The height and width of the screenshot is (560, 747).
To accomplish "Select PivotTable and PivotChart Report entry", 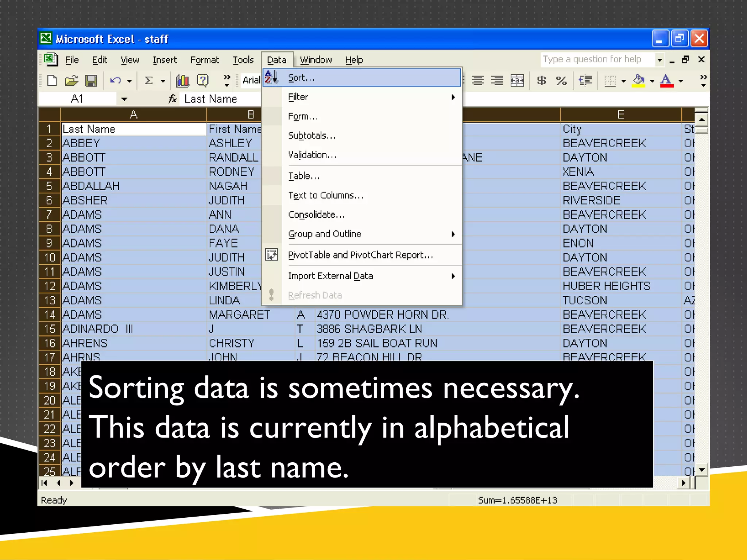I will (x=360, y=255).
